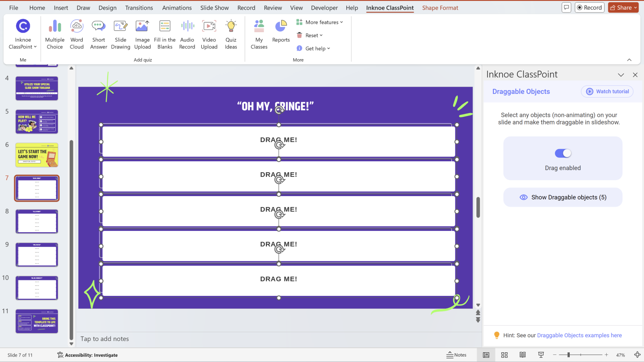
Task: Disable the Drag enabled toggle
Action: (x=563, y=153)
